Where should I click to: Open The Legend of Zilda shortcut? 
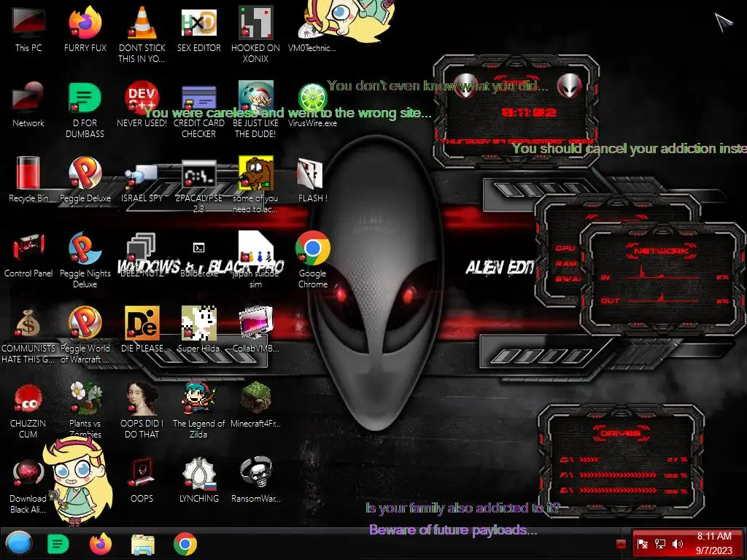click(x=198, y=411)
